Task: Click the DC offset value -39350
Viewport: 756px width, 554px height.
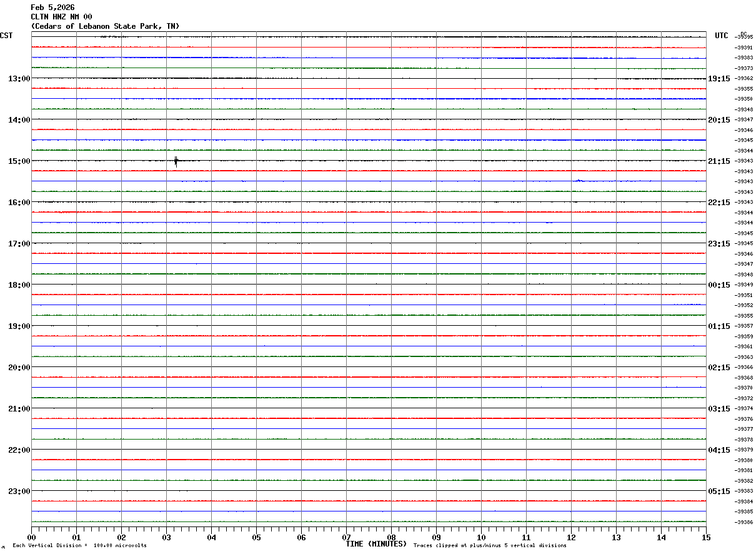Action: coord(745,99)
